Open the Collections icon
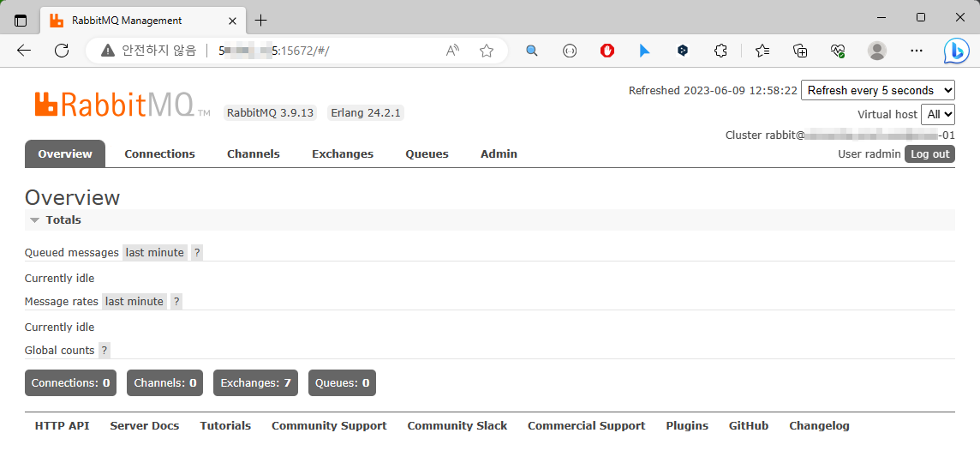The height and width of the screenshot is (451, 980). click(x=800, y=51)
